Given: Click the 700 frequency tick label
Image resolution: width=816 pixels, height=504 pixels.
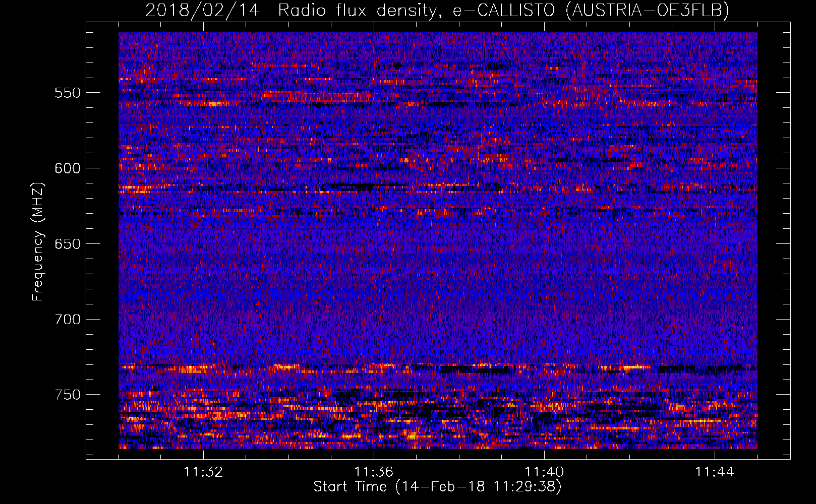Looking at the screenshot, I should click(68, 320).
